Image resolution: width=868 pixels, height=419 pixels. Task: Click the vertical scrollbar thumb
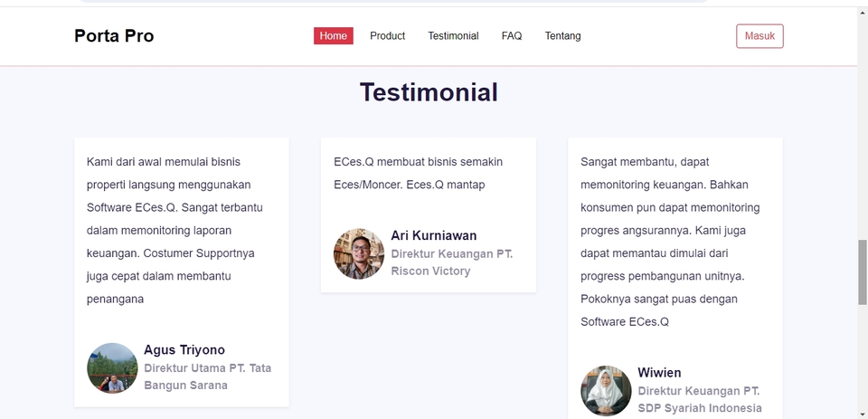[863, 272]
